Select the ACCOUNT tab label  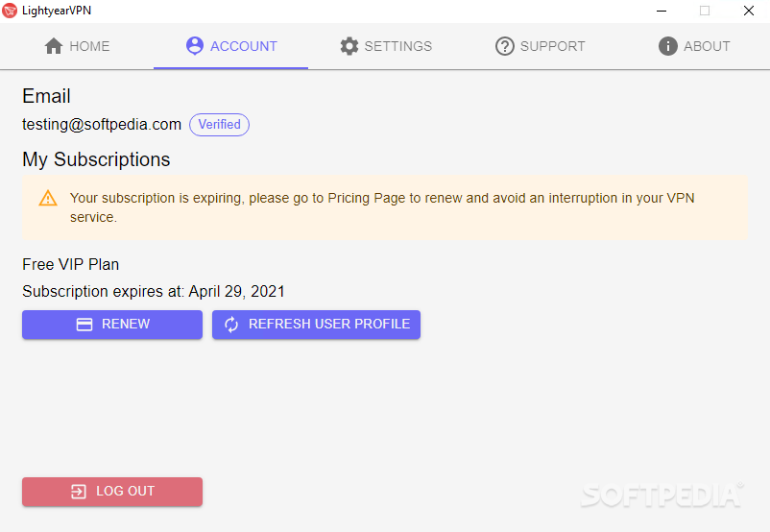244,46
